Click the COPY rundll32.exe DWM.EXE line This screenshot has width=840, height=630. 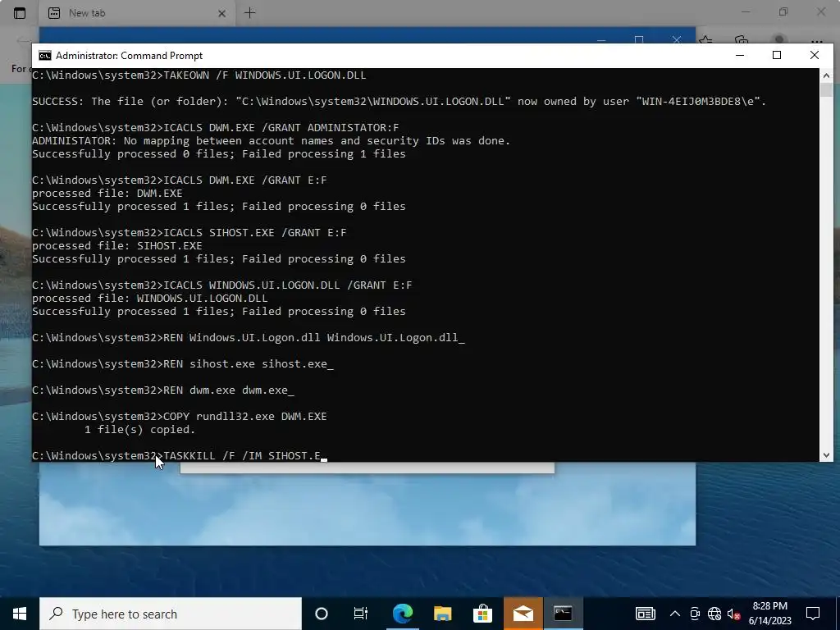[179, 416]
